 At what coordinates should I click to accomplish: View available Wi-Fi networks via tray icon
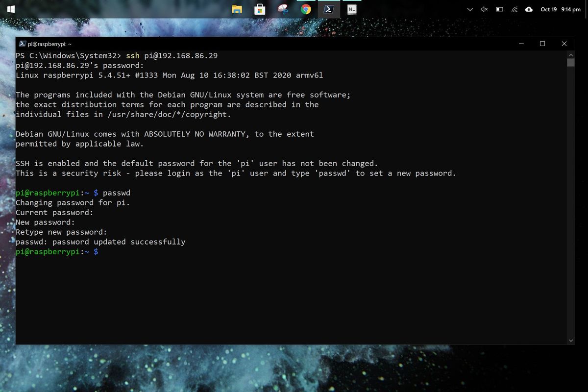(515, 9)
